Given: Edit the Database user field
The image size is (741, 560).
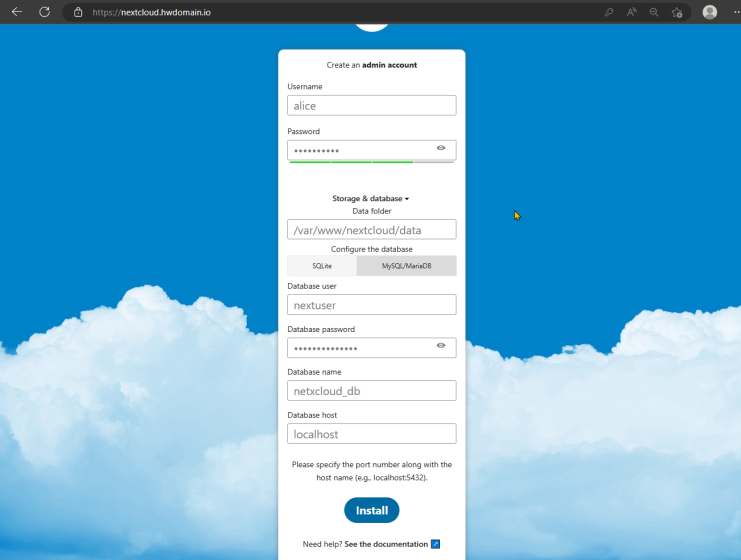Looking at the screenshot, I should (371, 305).
